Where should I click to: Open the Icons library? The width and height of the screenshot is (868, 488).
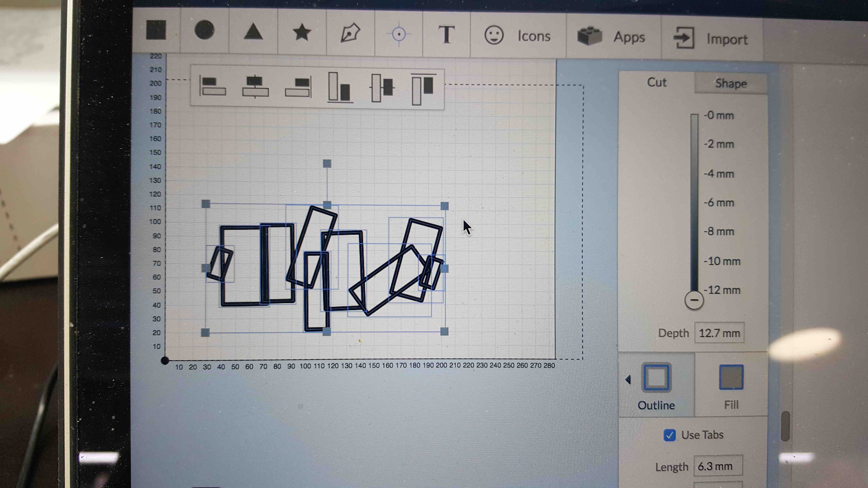pos(517,35)
